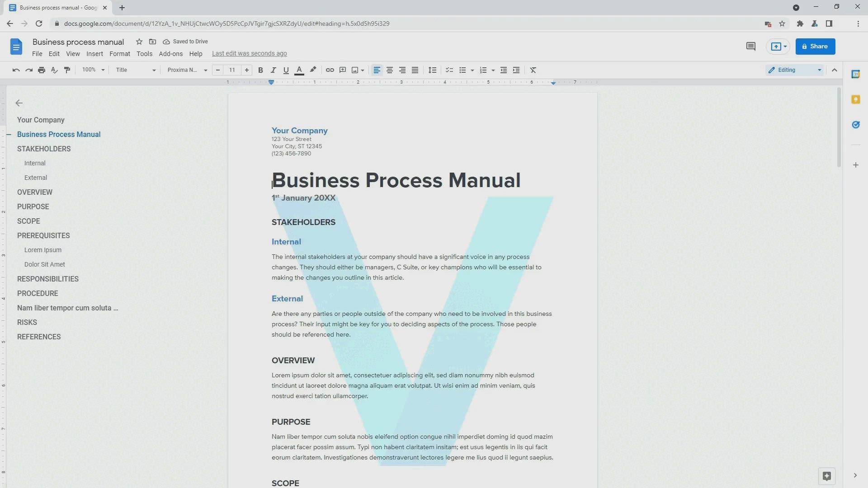Screen dimensions: 868x488
Task: Go to REFERENCES outline heading
Action: [x=39, y=337]
